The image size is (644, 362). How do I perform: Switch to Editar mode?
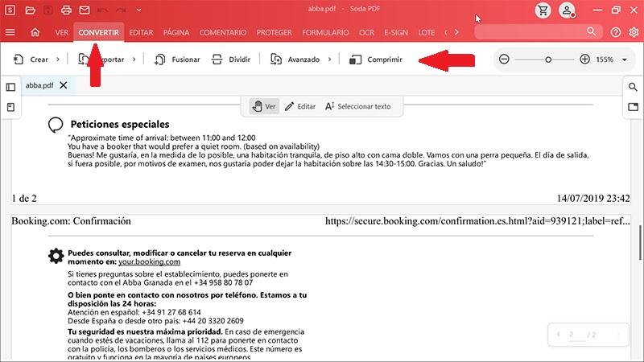(300, 106)
